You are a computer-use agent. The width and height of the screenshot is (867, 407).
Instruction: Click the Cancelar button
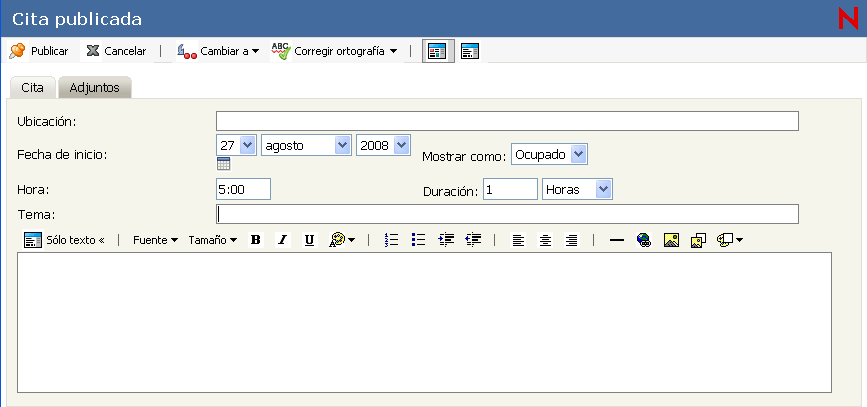pos(117,51)
